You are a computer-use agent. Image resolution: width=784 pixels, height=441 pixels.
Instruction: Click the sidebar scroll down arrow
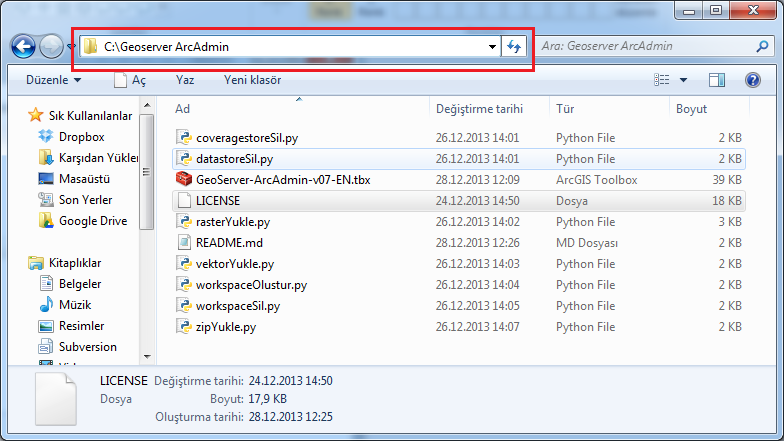coord(147,356)
